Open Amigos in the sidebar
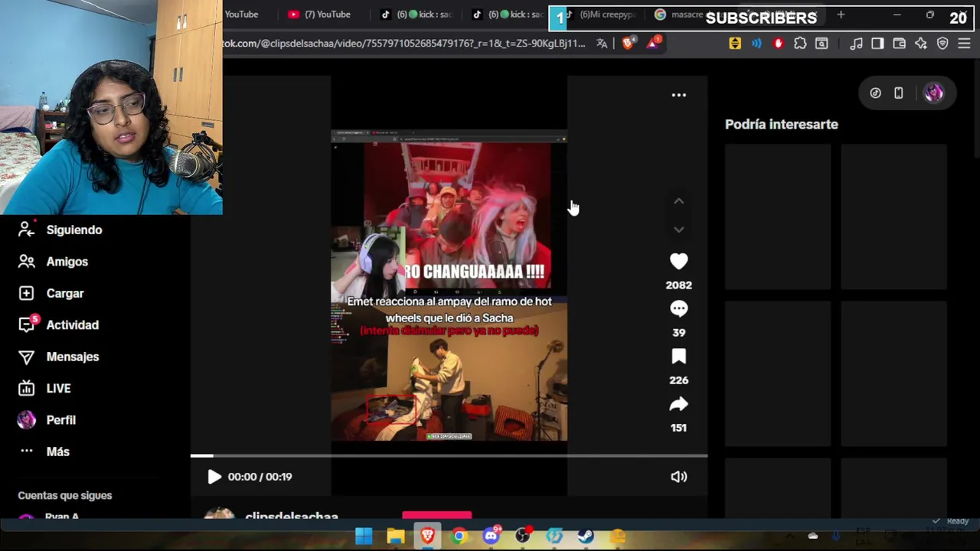The height and width of the screenshot is (551, 980). tap(67, 262)
